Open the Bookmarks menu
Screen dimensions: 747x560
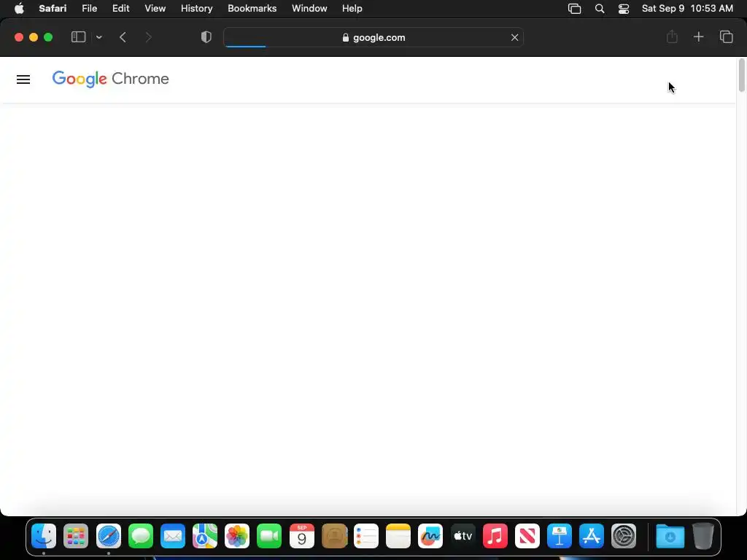pos(252,9)
